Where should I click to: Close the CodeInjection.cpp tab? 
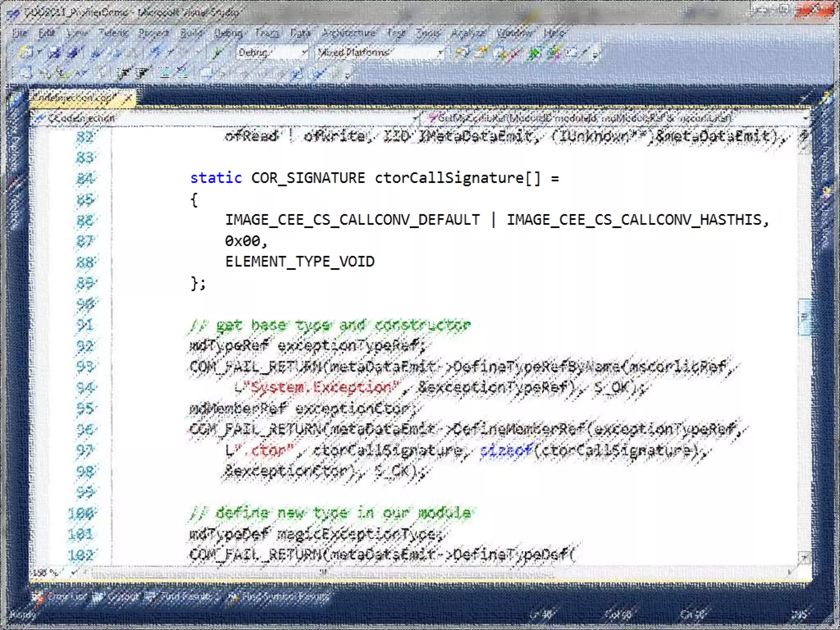tap(128, 98)
